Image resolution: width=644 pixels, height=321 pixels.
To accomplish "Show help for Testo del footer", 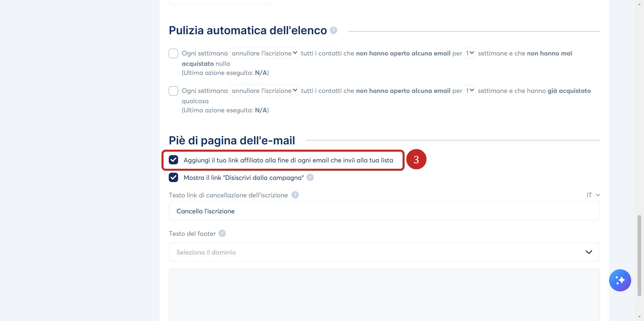I will click(222, 233).
